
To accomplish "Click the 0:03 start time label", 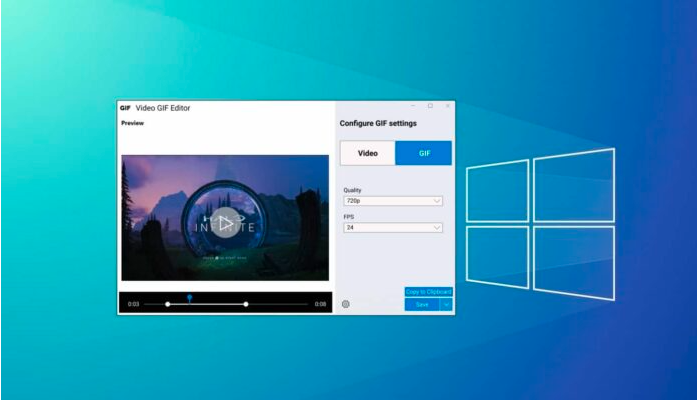I will [133, 304].
